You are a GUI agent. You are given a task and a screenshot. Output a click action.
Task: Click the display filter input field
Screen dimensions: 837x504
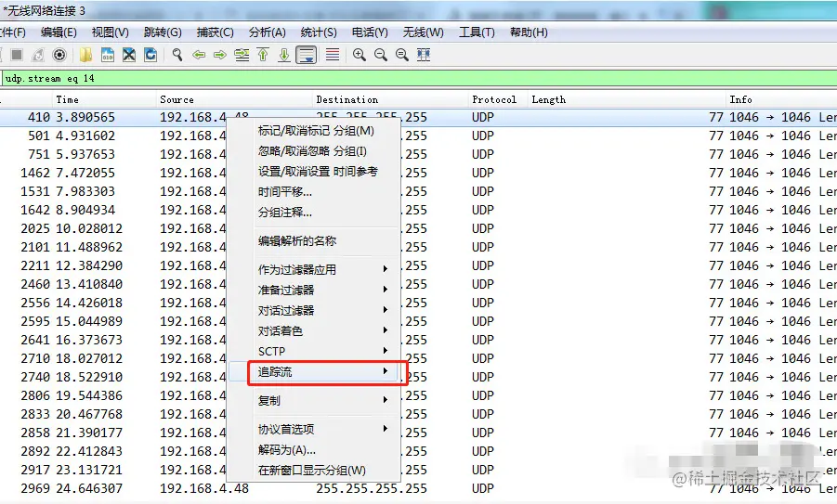pyautogui.click(x=419, y=78)
